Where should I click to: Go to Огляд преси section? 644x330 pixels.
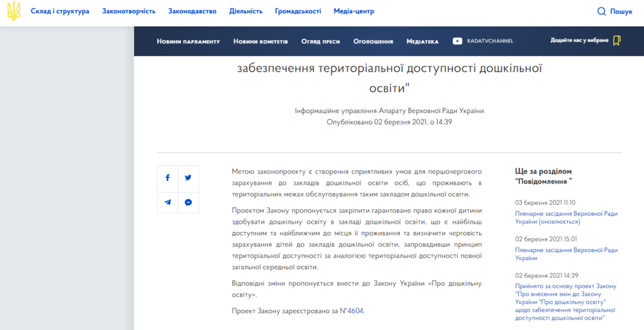(320, 41)
